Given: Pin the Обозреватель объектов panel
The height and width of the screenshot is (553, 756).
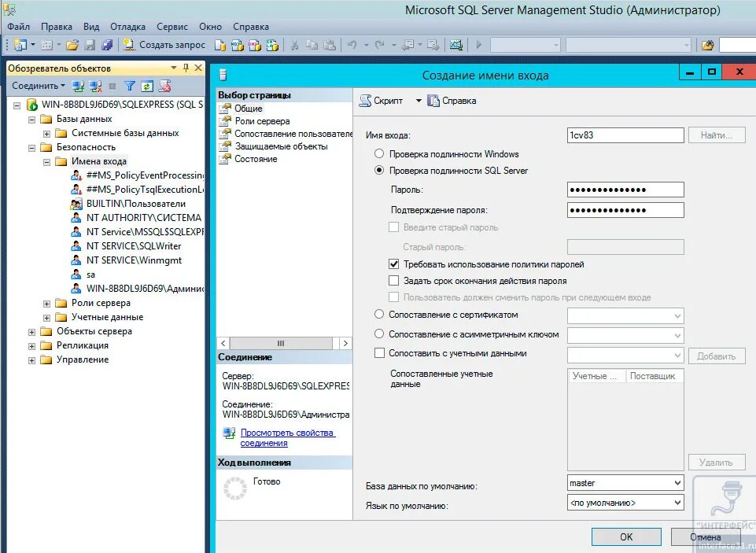Looking at the screenshot, I should coord(186,68).
